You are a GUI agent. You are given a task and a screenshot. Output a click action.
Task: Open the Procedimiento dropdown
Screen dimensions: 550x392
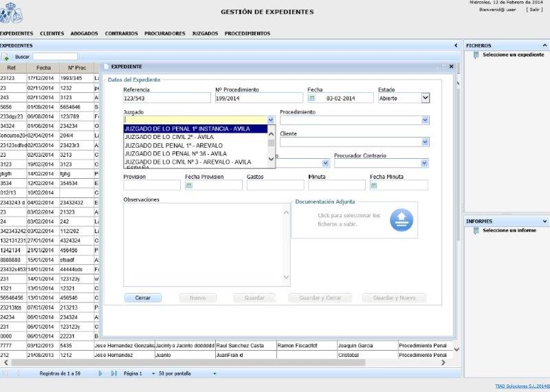tap(425, 120)
